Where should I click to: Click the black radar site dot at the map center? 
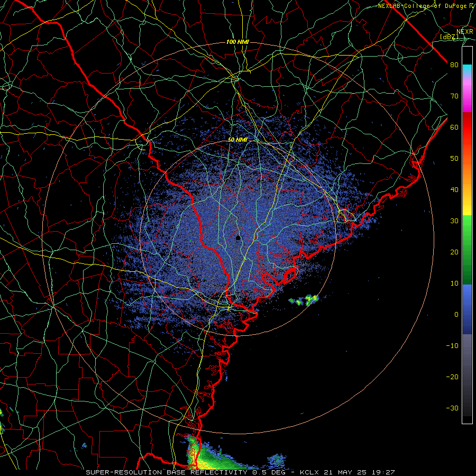tap(238, 237)
